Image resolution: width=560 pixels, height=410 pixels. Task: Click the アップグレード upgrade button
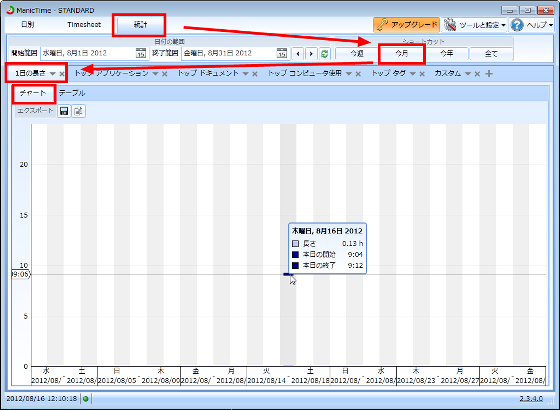(407, 25)
